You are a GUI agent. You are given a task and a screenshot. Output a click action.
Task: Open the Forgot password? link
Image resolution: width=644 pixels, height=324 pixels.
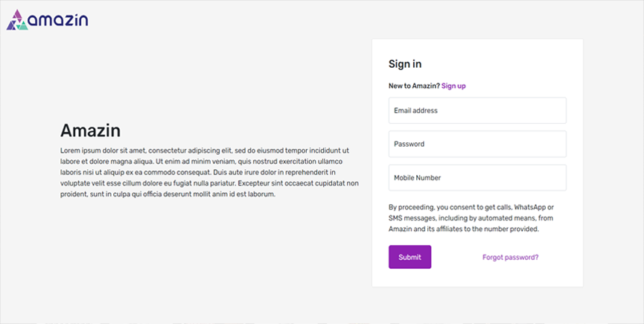pos(510,257)
